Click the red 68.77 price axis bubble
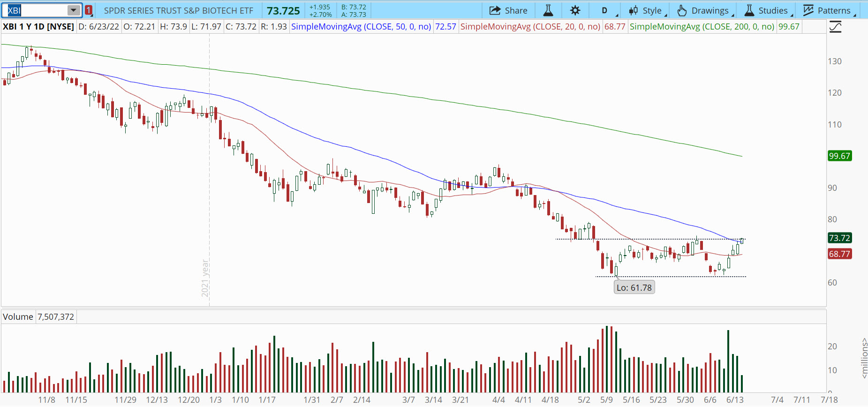 click(839, 254)
